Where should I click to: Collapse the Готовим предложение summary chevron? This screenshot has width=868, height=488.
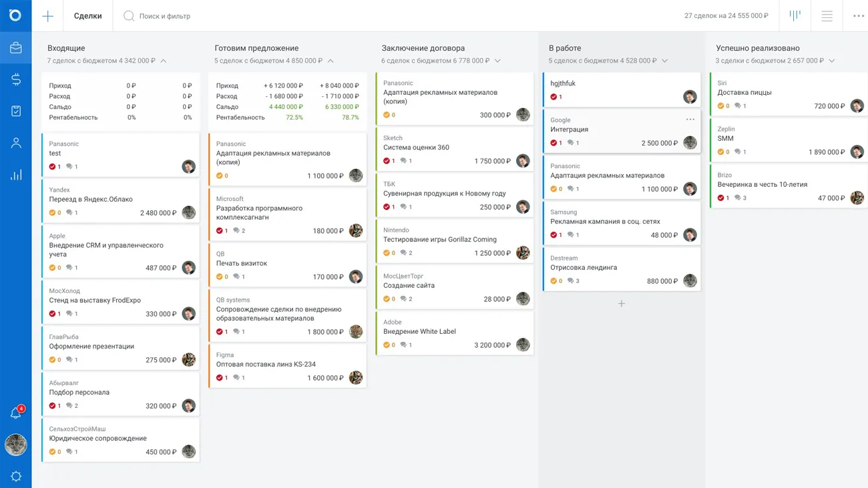pos(331,61)
